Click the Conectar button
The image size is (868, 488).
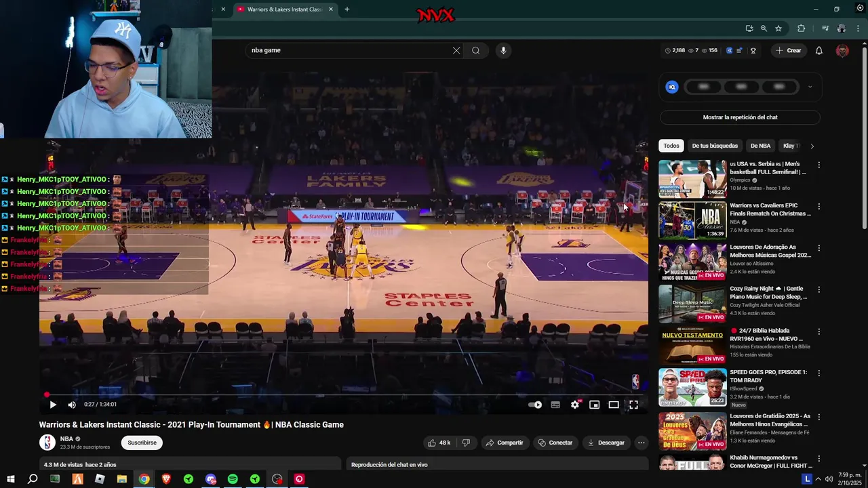tap(555, 443)
